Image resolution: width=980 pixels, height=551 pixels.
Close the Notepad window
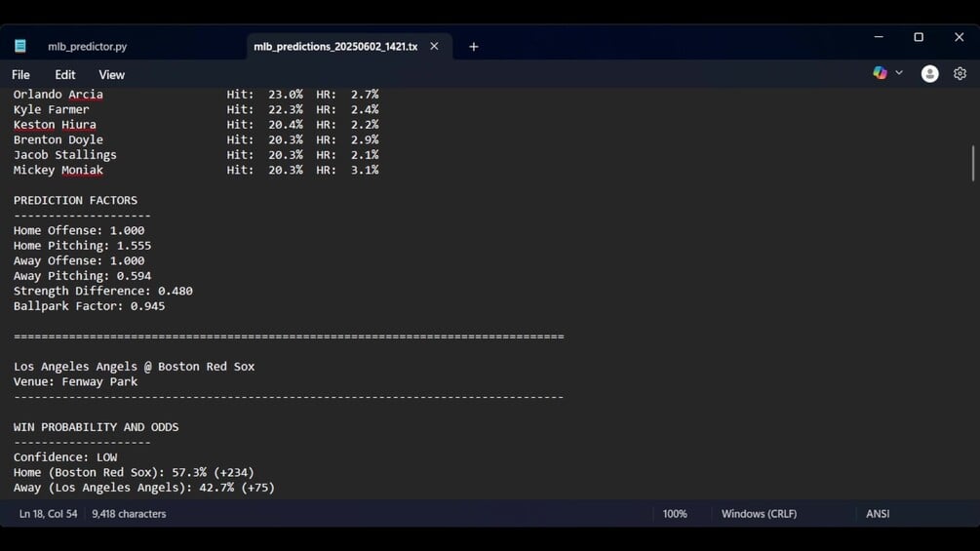(960, 37)
